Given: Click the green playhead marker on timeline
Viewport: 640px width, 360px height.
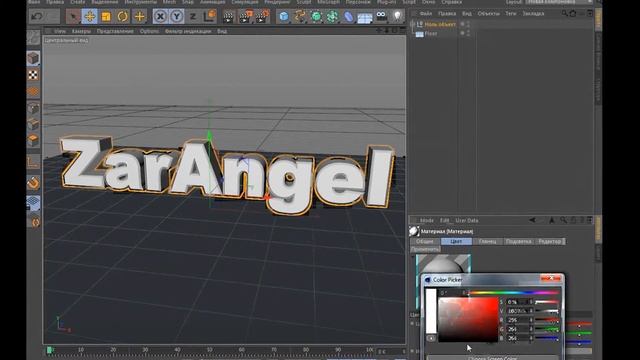Looking at the screenshot, I should point(50,350).
